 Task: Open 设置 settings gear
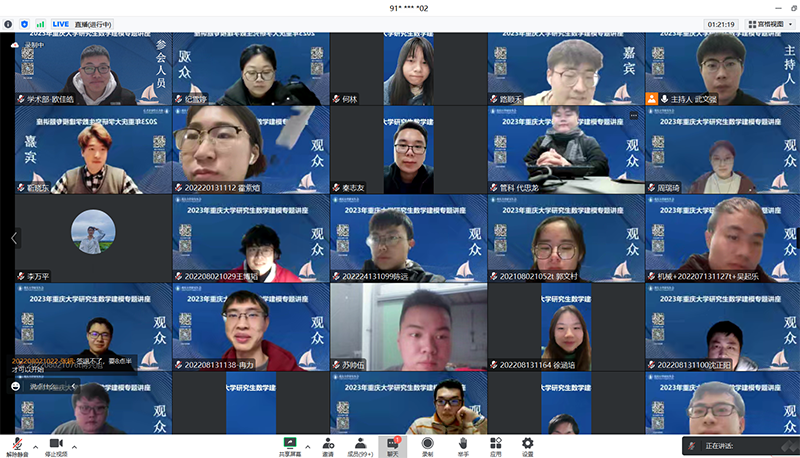528,447
